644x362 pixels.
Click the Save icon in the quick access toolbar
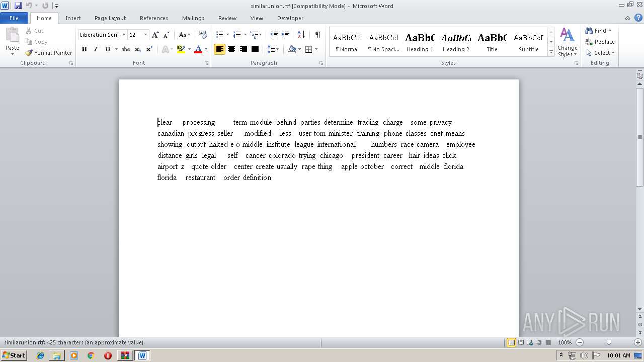(x=18, y=6)
